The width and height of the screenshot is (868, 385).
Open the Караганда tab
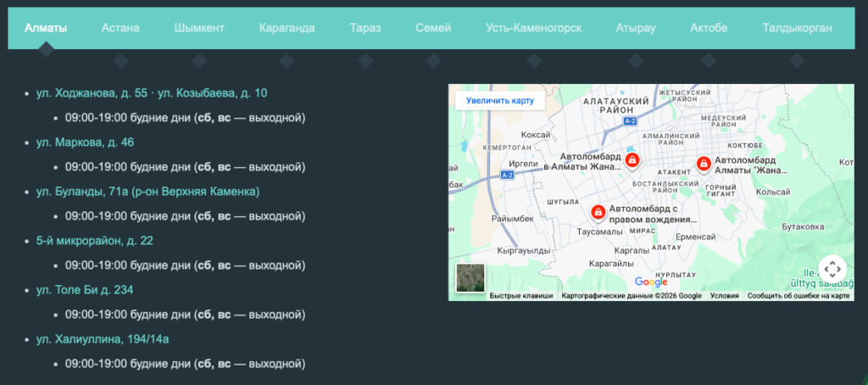coord(287,28)
